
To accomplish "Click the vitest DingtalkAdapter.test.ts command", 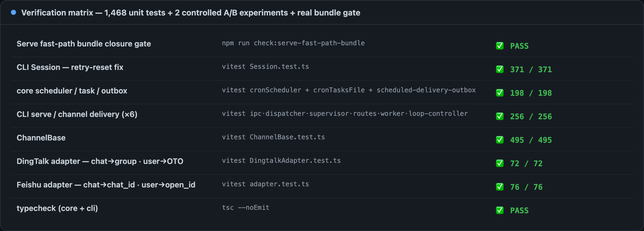I will point(281,160).
